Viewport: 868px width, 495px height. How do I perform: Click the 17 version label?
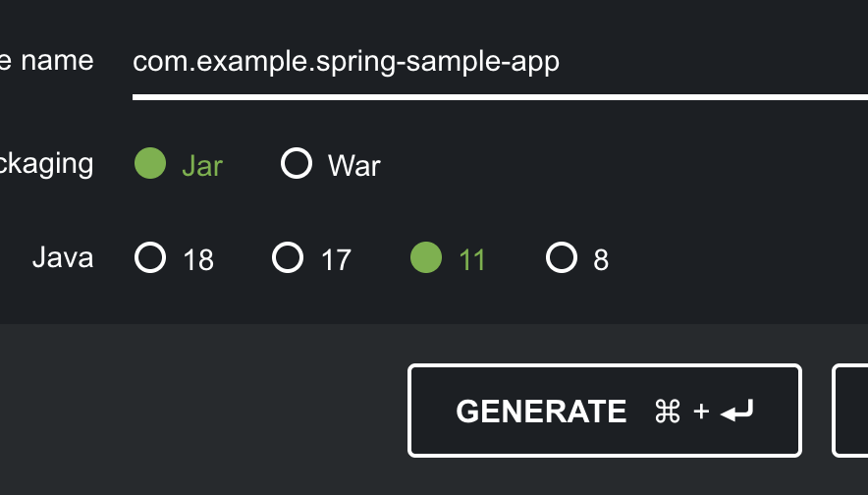336,260
